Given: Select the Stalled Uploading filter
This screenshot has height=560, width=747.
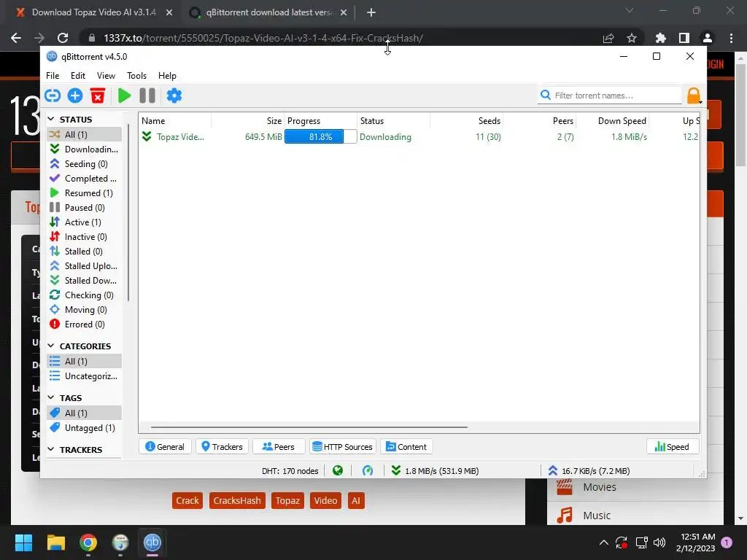Looking at the screenshot, I should coord(85,266).
